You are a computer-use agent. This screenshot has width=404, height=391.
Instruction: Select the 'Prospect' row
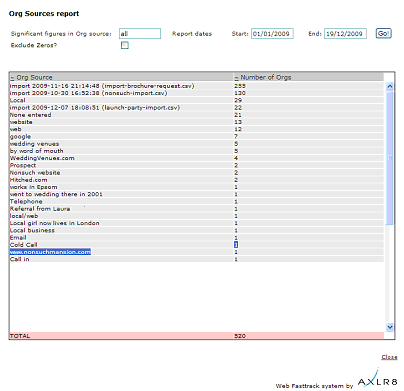[x=197, y=165]
